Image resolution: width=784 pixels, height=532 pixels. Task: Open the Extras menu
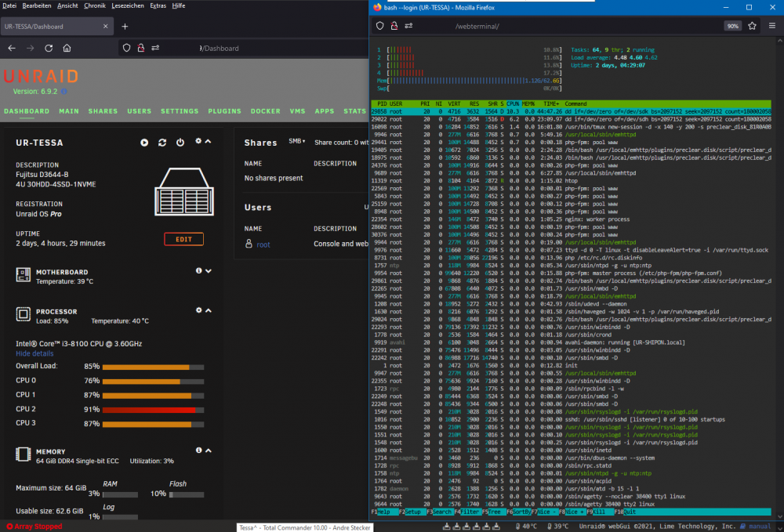point(158,5)
